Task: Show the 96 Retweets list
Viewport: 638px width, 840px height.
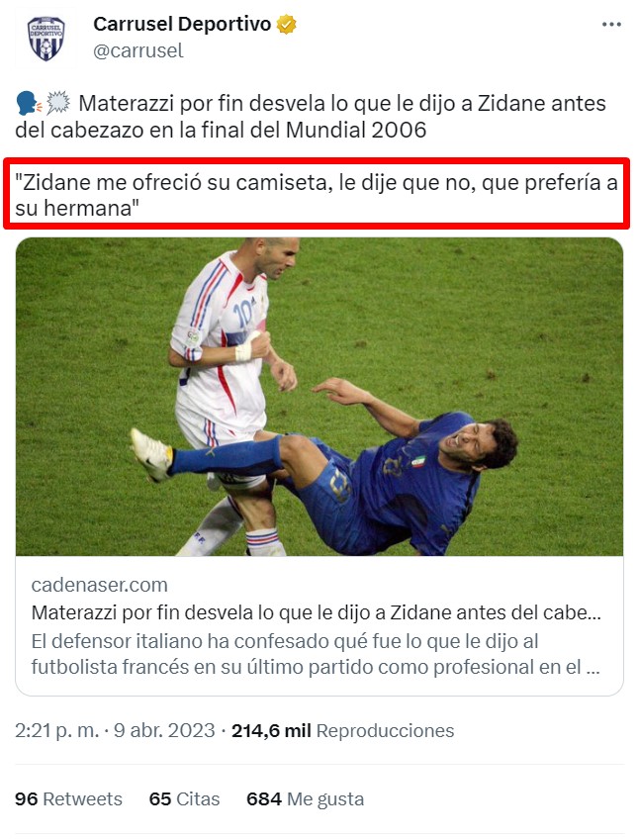Action: [68, 798]
